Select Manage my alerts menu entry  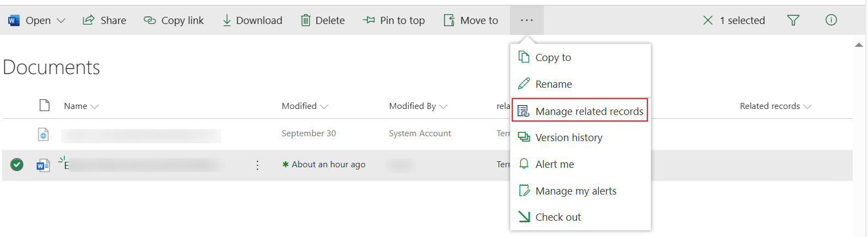580,191
